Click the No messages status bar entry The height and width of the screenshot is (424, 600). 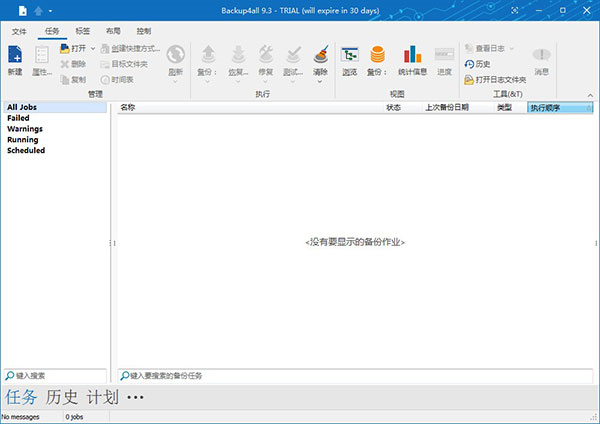20,417
